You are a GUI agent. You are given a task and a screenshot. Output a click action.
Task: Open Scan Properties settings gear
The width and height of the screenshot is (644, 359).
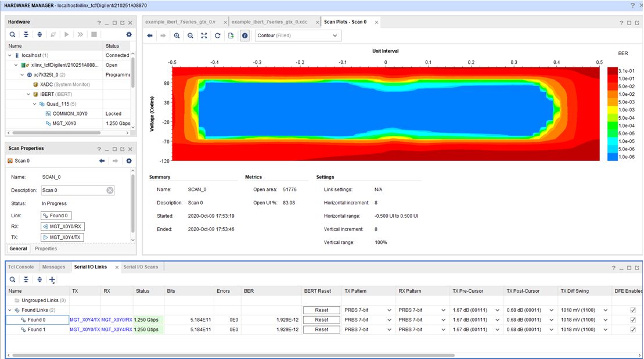coord(129,160)
